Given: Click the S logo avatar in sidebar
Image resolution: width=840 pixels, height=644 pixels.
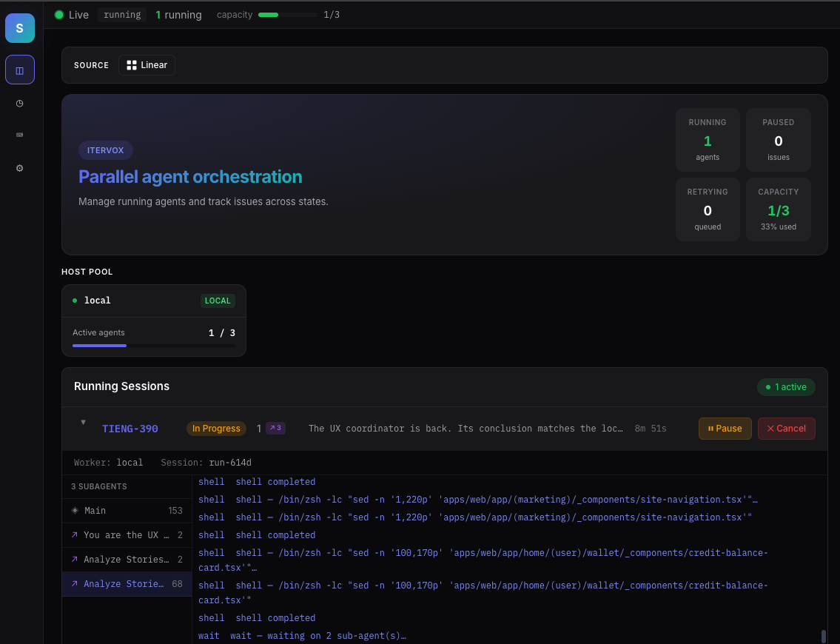Looking at the screenshot, I should 20,28.
